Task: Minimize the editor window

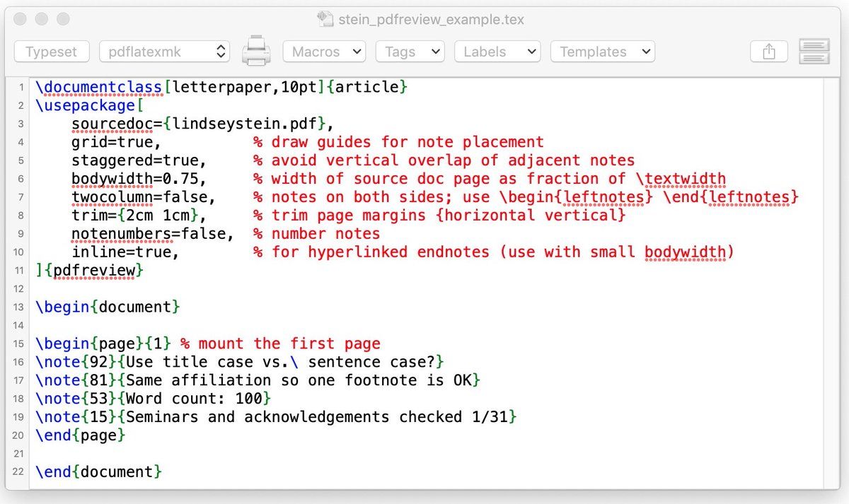Action: (x=42, y=19)
